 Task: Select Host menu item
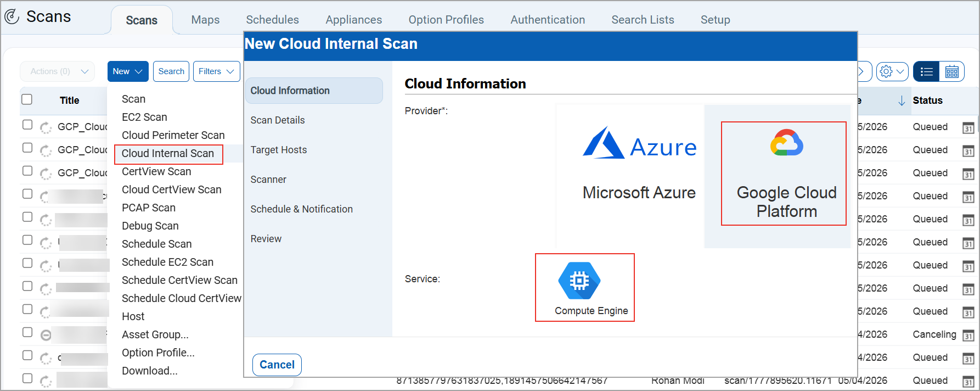[x=133, y=316]
